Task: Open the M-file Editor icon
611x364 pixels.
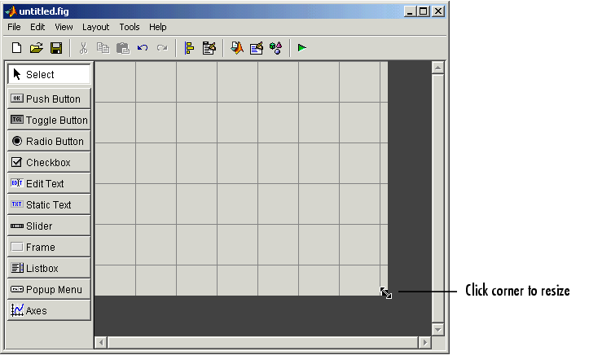Action: 236,48
